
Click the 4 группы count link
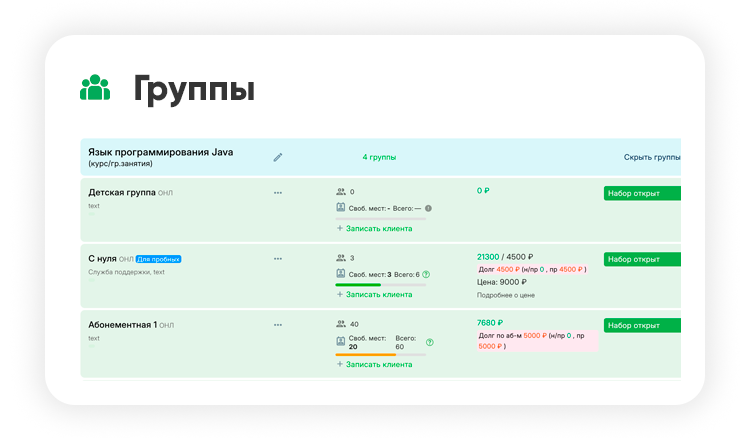pos(379,158)
